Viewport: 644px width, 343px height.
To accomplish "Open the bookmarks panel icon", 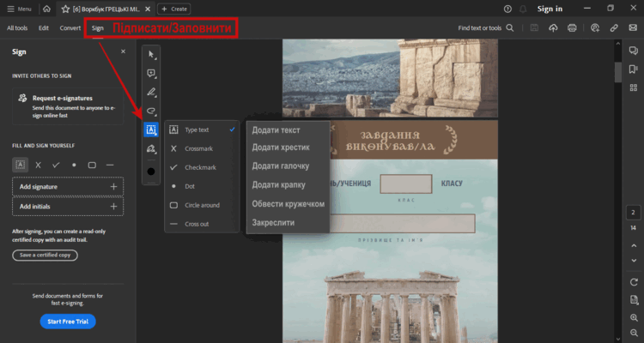I will point(633,69).
